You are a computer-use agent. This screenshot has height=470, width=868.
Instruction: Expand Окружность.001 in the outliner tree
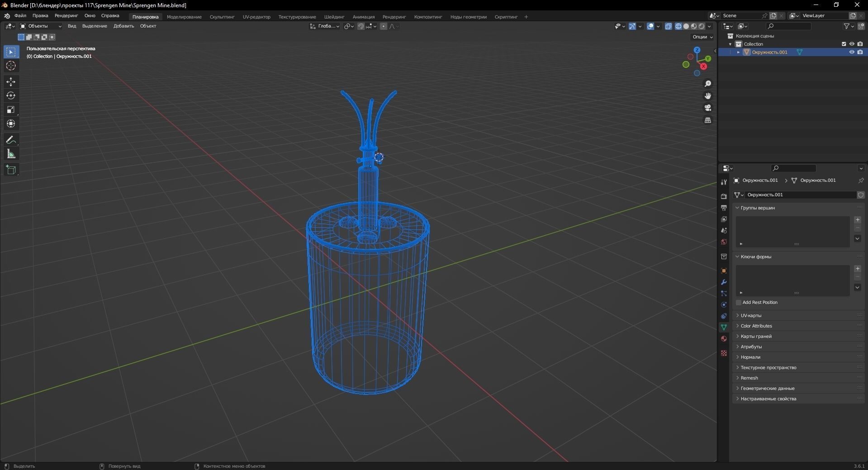pyautogui.click(x=738, y=52)
